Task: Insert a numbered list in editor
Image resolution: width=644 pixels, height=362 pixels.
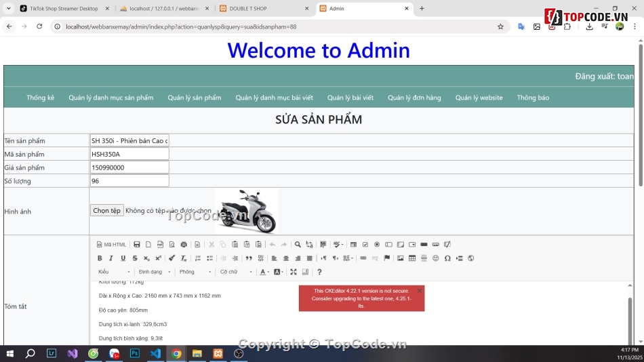Action: pyautogui.click(x=197, y=258)
